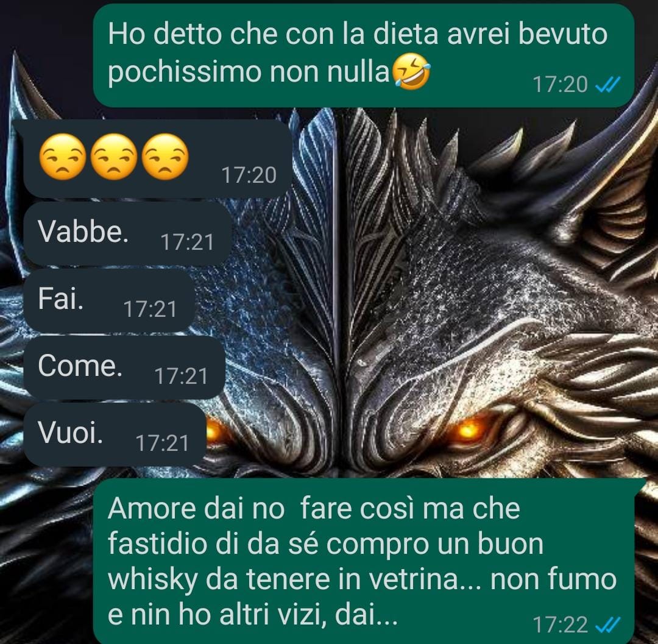Image resolution: width=658 pixels, height=644 pixels.
Task: Tap the 'Amore dai no fare così' message
Action: click(363, 561)
